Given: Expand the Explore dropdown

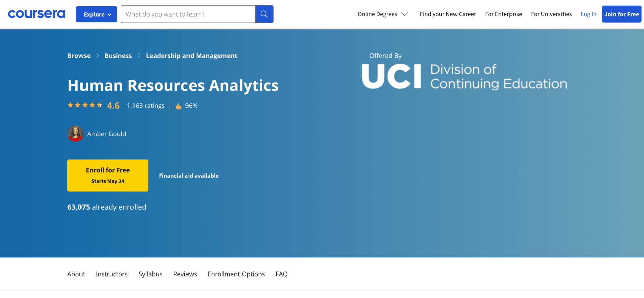Looking at the screenshot, I should coord(97,14).
